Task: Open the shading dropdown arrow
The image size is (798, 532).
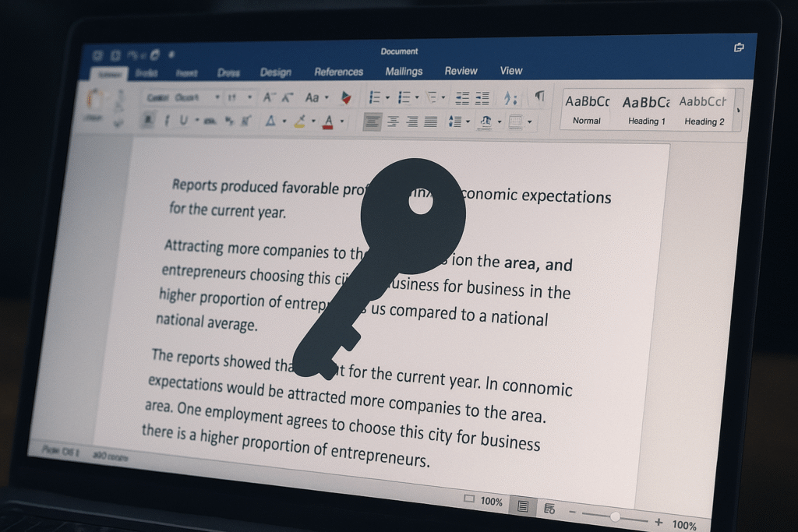Action: (x=500, y=122)
